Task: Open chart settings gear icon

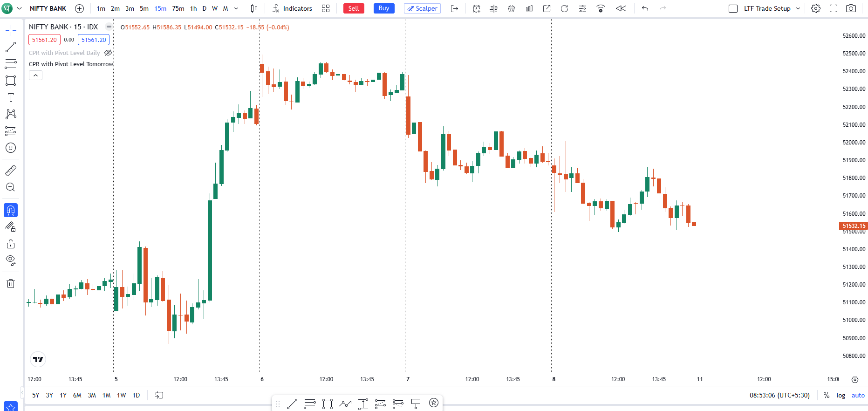Action: pos(816,8)
